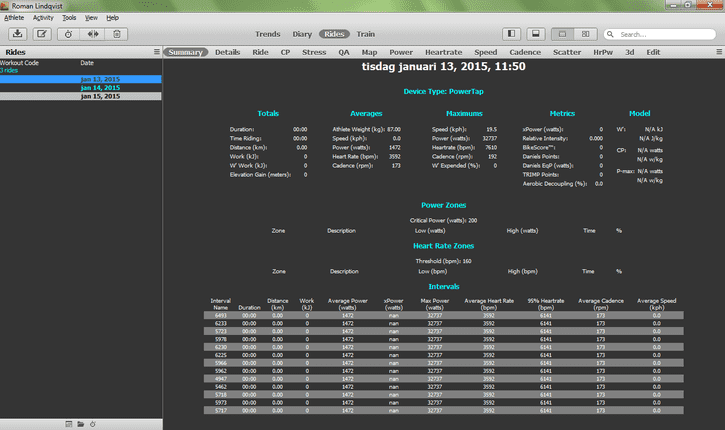Open the Tools menu
Viewport: 725px width, 430px height.
[x=69, y=18]
